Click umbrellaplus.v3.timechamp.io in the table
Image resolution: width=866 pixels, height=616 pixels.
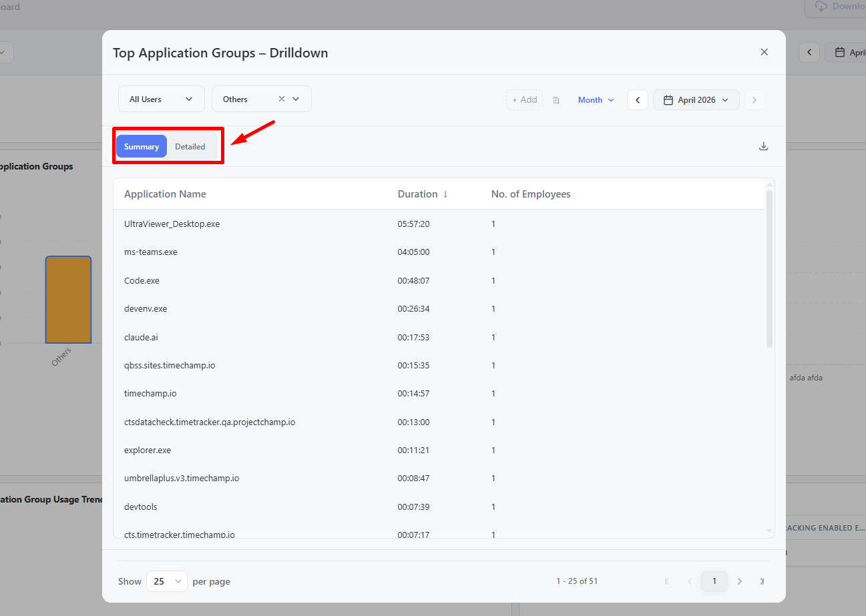(x=182, y=479)
